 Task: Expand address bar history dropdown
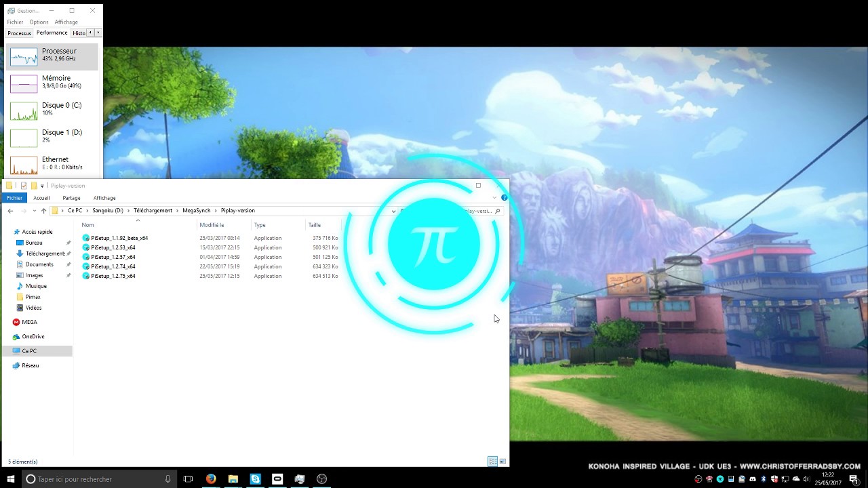click(x=393, y=211)
